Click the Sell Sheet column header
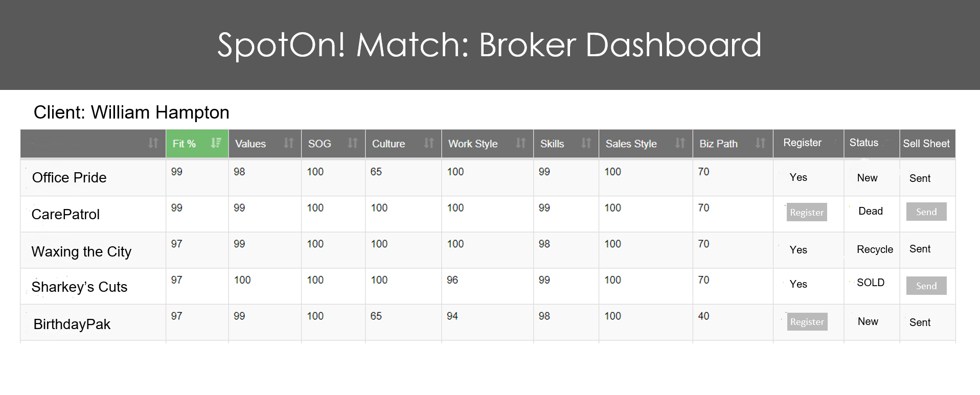980x395 pixels. 926,144
